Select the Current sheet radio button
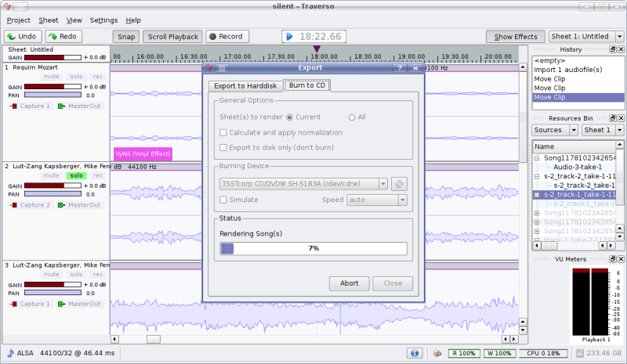The width and height of the screenshot is (627, 364). point(289,117)
